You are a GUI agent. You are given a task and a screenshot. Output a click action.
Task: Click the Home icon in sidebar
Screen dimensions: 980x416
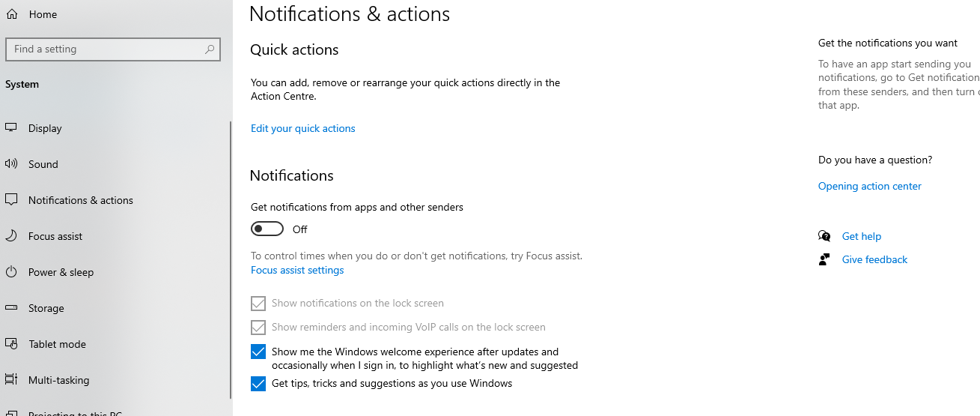[x=11, y=14]
